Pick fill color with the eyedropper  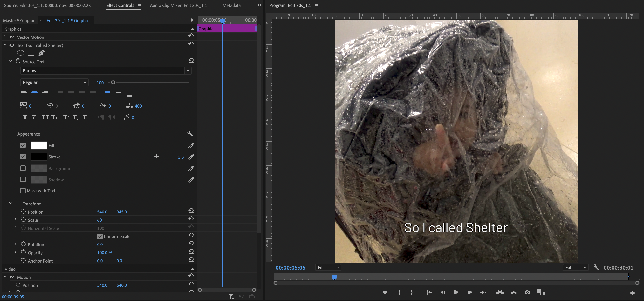pyautogui.click(x=191, y=146)
